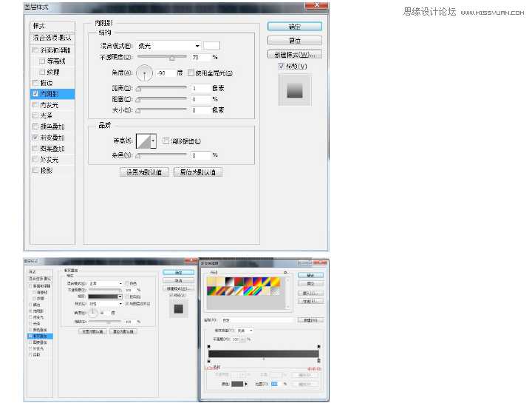This screenshot has width=532, height=406.
Task: Click the angle dial in Inner Shadow settings
Action: 144,73
